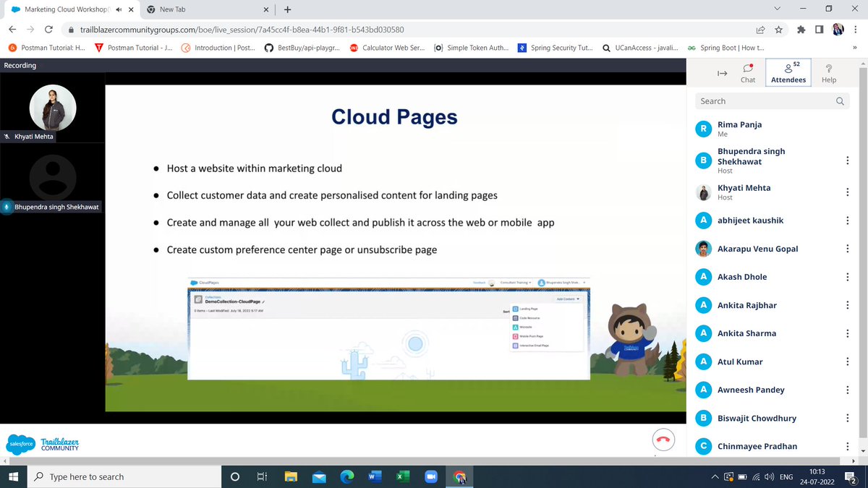The width and height of the screenshot is (868, 488).
Task: Open Cortana circle icon
Action: [x=235, y=477]
